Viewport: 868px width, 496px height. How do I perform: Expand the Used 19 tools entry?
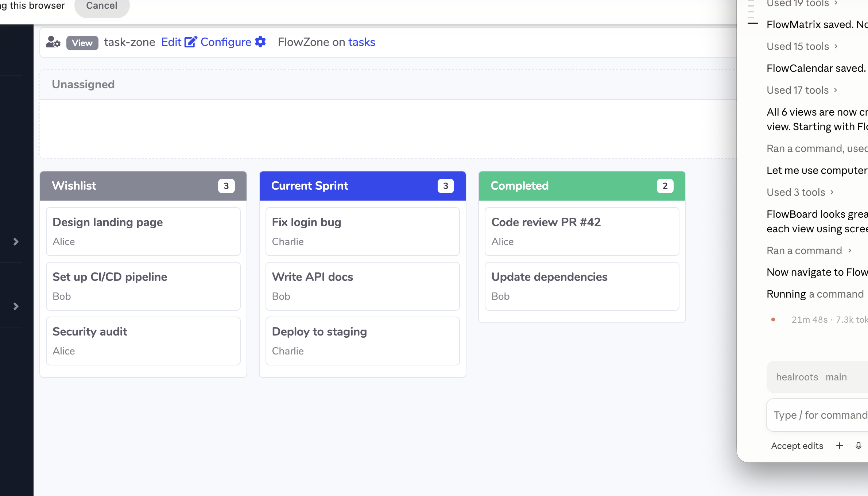point(802,4)
